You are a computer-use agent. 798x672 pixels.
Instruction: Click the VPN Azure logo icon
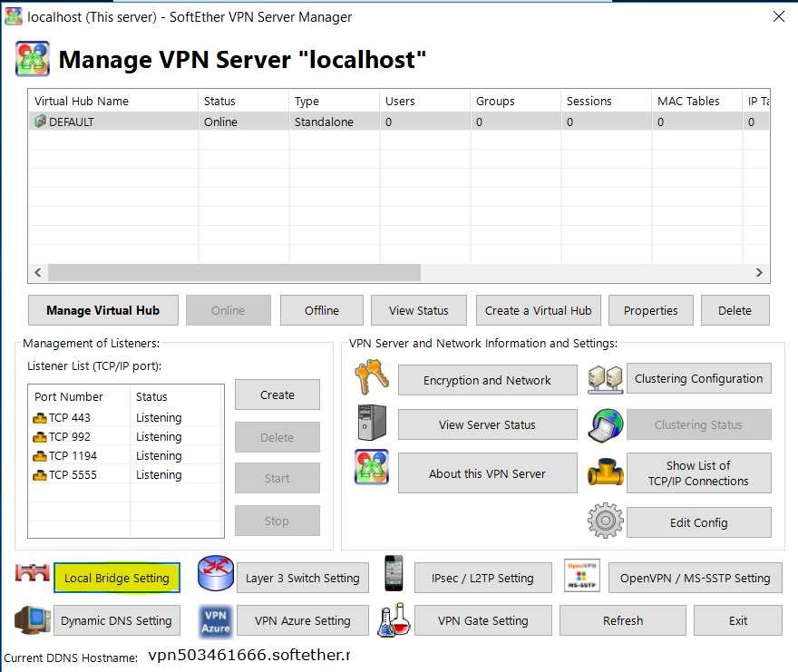(x=216, y=621)
